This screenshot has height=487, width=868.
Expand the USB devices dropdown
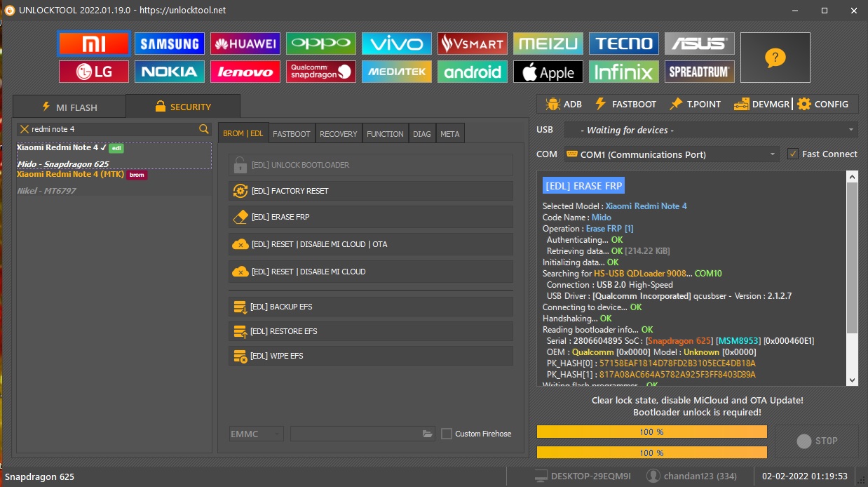(711, 130)
